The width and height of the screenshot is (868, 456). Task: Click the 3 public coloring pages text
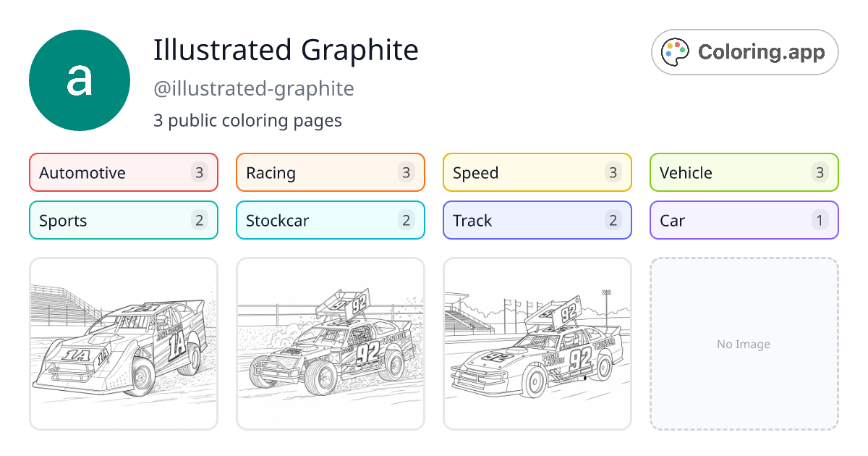[x=248, y=120]
